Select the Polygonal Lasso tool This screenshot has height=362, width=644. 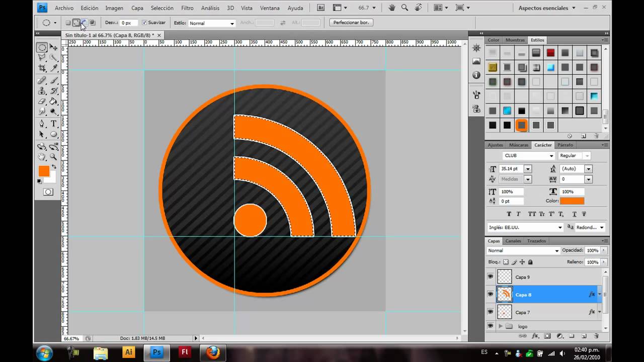pyautogui.click(x=42, y=58)
